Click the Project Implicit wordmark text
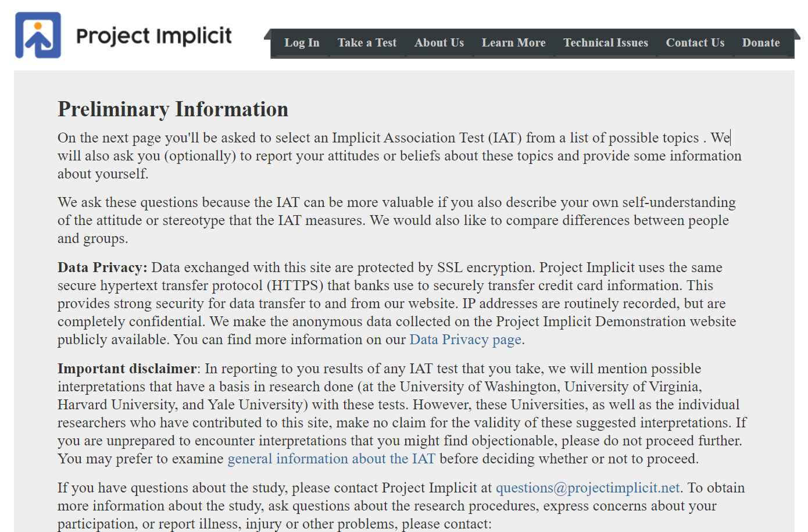 [154, 36]
